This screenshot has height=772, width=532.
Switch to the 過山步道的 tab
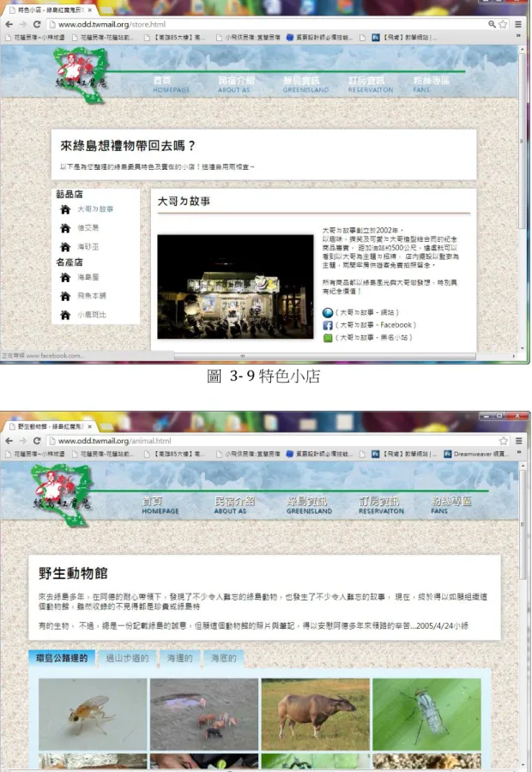[127, 658]
